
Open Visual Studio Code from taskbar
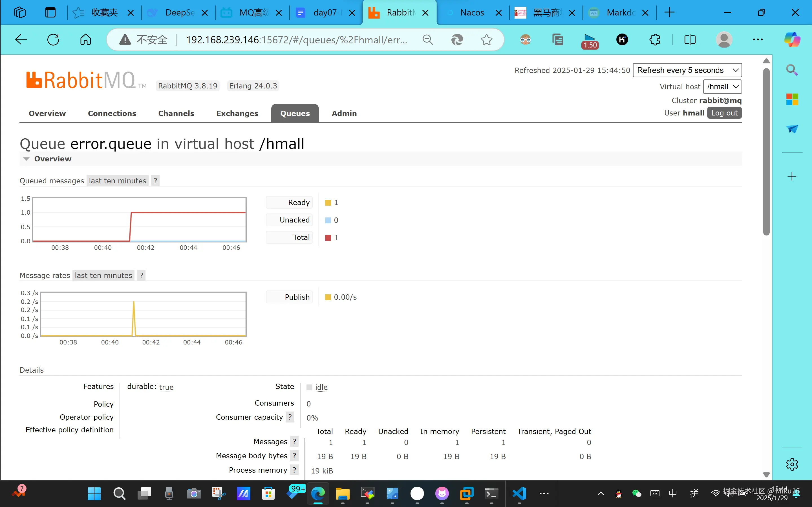[x=519, y=493]
